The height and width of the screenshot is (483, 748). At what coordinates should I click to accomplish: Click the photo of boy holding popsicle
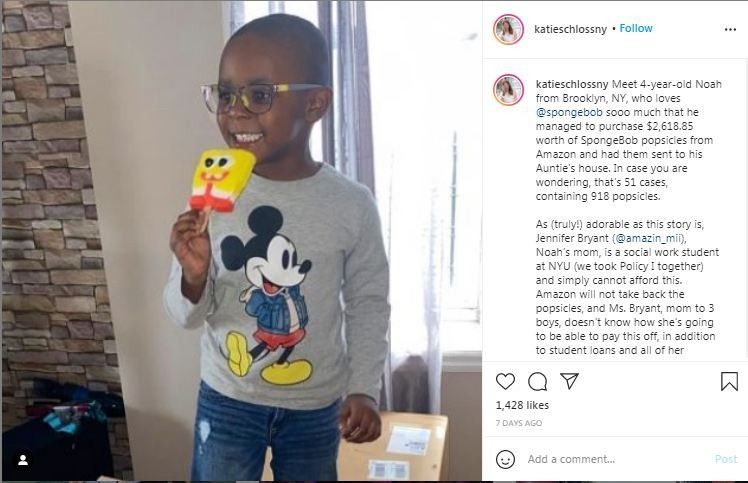pos(242,242)
